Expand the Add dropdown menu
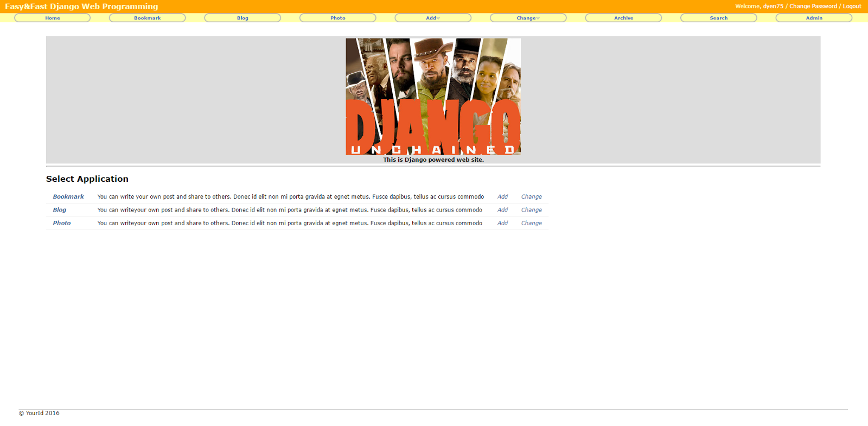868x426 pixels. tap(433, 18)
